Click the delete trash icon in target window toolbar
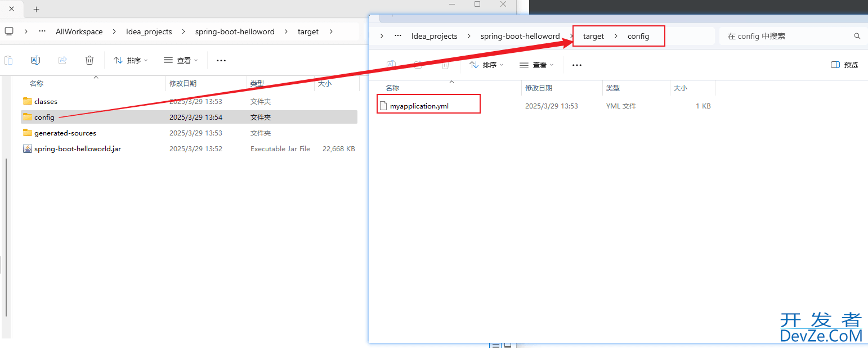Screen dimensions: 868x348 pyautogui.click(x=90, y=60)
